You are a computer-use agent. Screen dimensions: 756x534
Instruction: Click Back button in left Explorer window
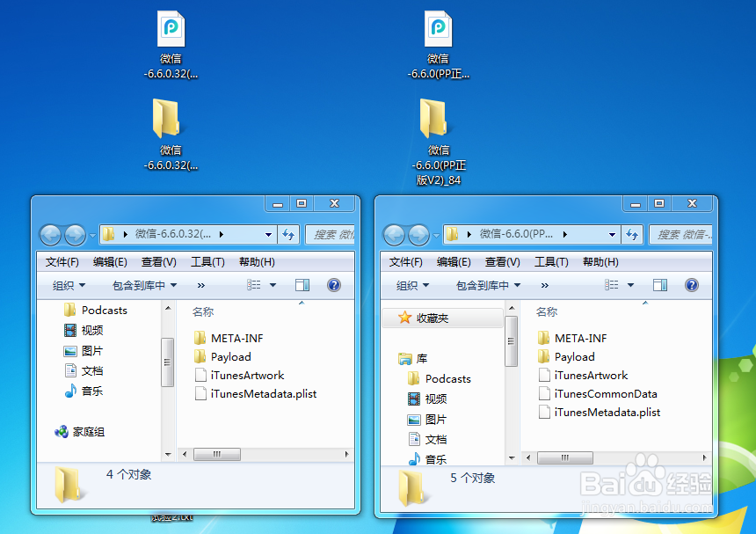click(51, 235)
